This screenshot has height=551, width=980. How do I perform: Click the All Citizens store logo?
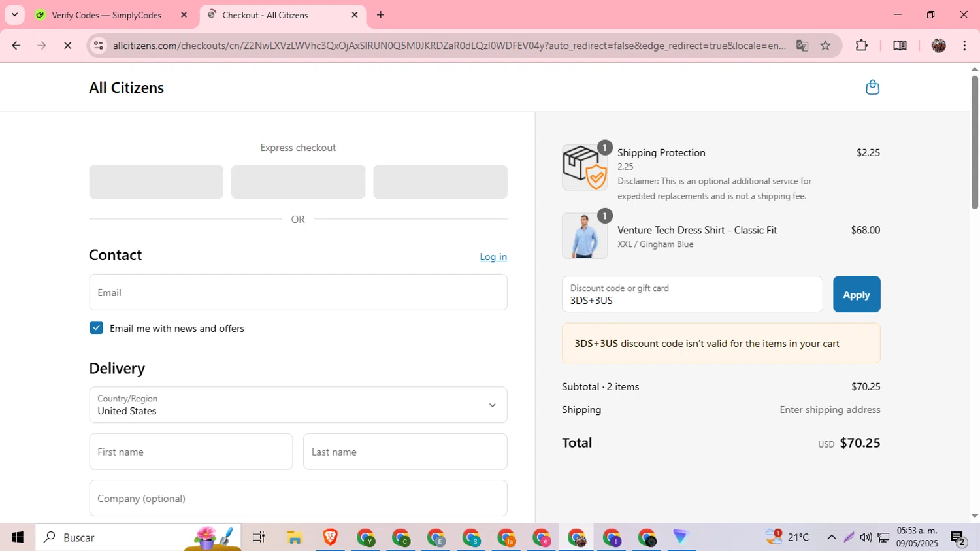(126, 88)
